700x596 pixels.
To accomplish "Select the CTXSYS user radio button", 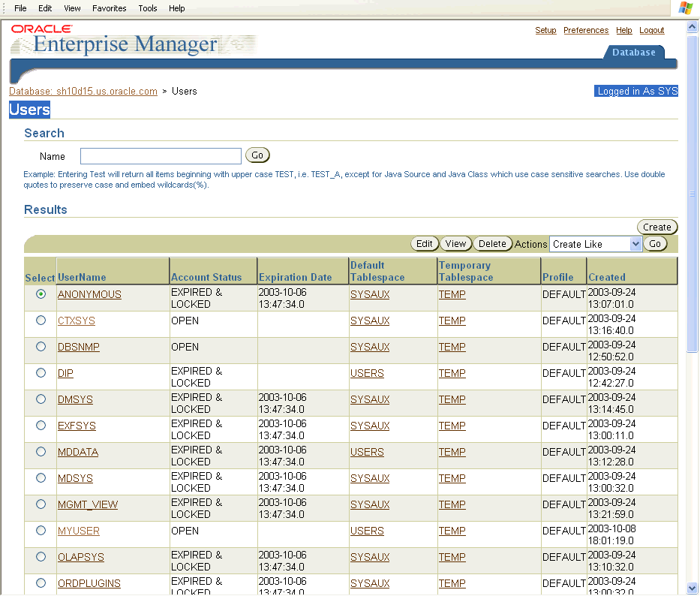I will [41, 321].
